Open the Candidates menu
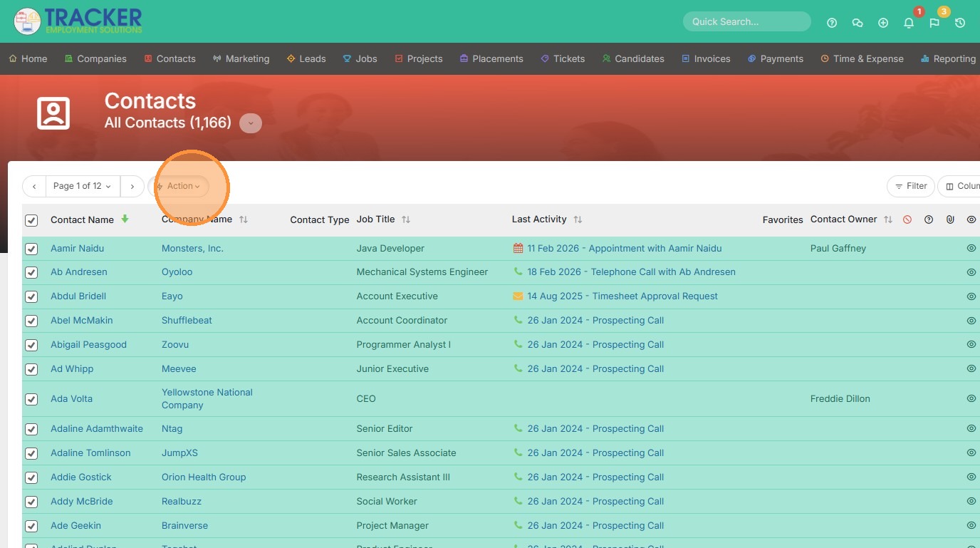The height and width of the screenshot is (548, 980). [x=633, y=59]
